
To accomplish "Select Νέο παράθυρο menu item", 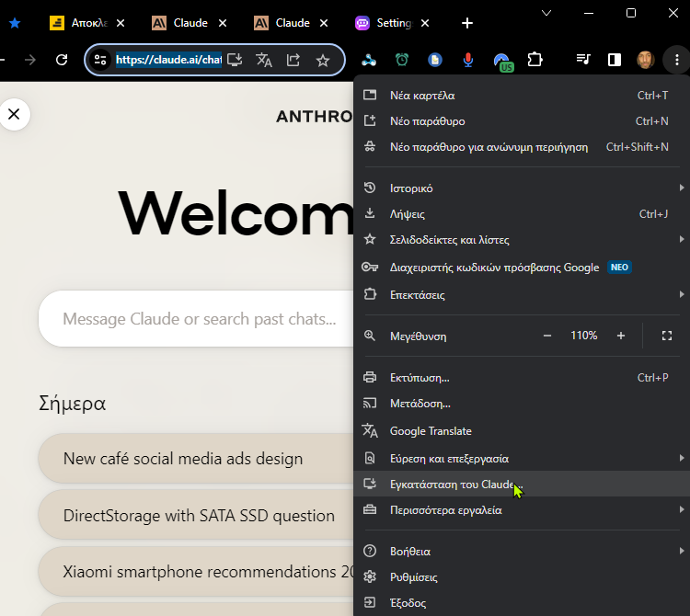I will pyautogui.click(x=521, y=121).
